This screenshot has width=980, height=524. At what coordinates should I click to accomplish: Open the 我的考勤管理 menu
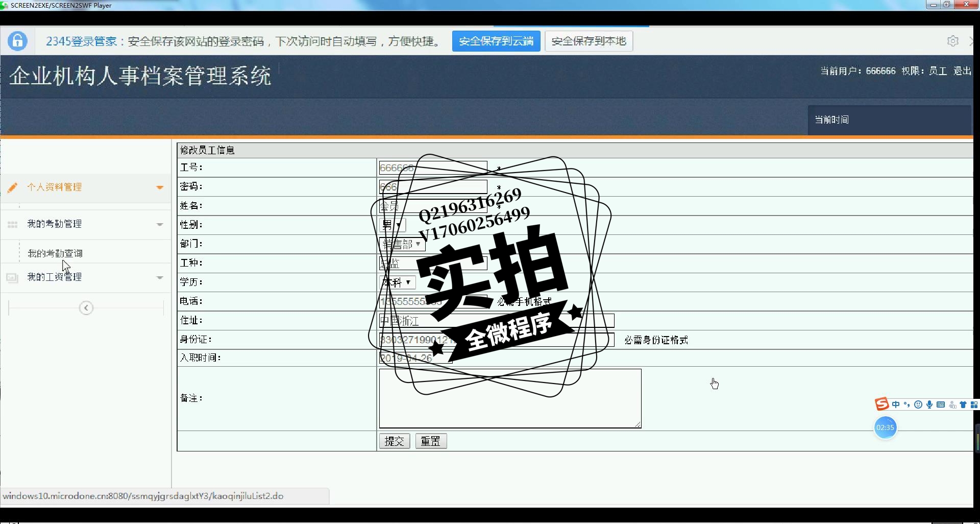86,224
